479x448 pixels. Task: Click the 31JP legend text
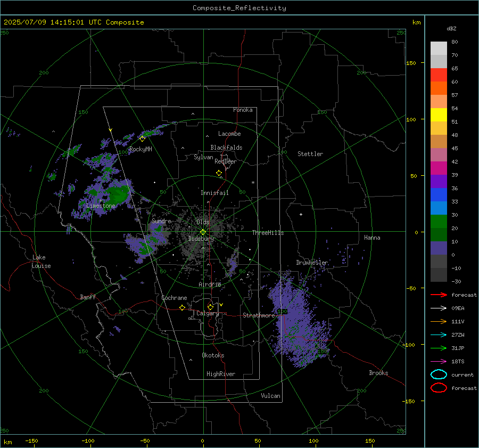pos(458,348)
